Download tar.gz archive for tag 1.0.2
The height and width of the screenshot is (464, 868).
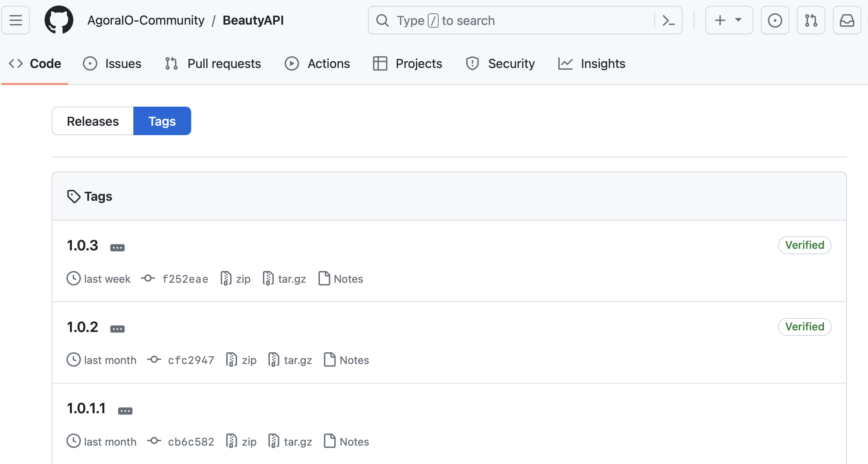click(290, 360)
